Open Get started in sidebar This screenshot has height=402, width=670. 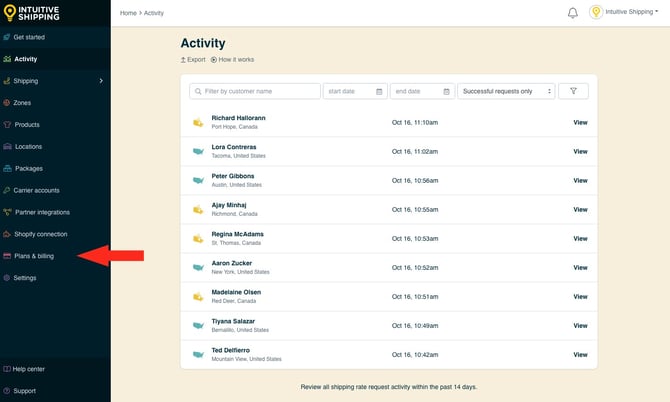click(29, 37)
